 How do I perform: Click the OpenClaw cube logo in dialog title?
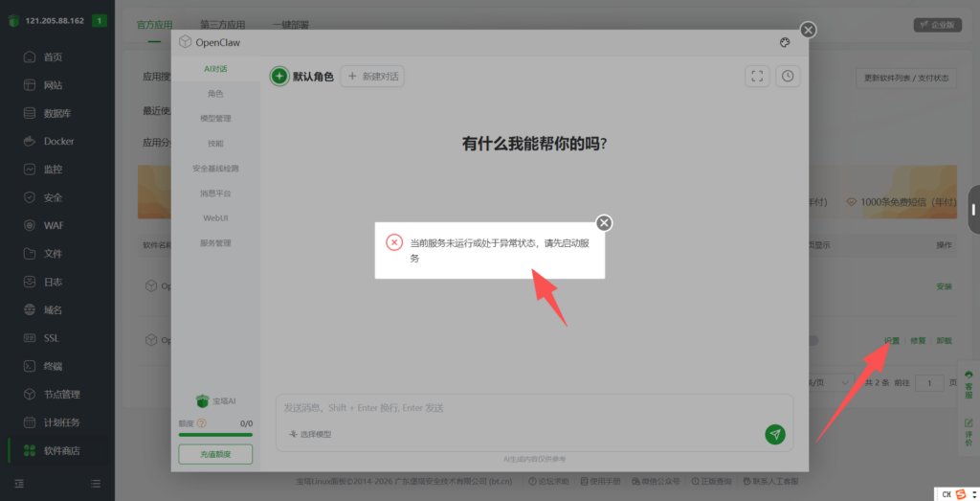tap(185, 42)
